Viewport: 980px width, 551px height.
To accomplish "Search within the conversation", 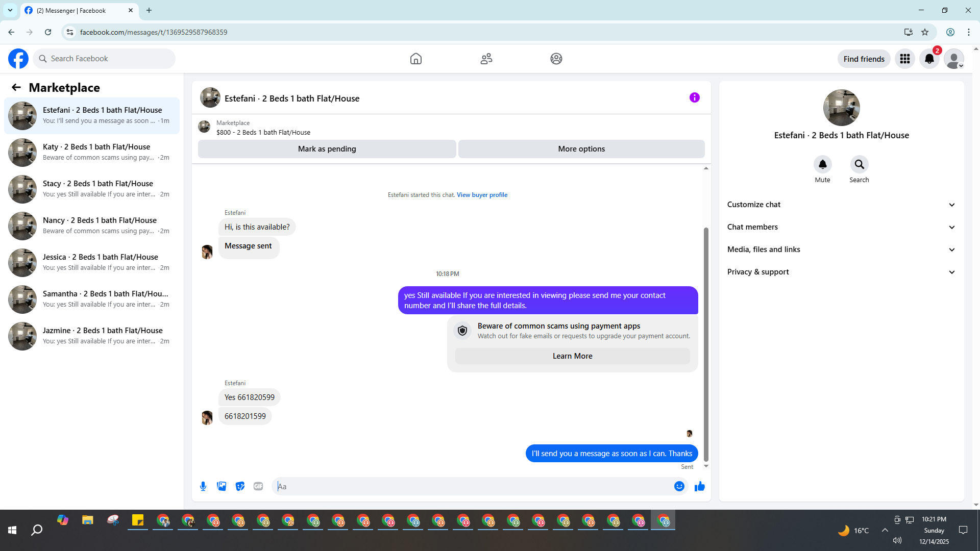I will 859,164.
